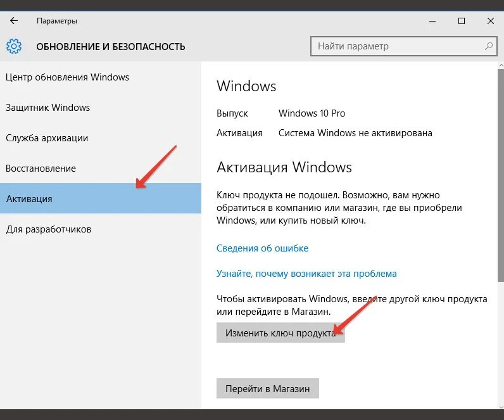Click Изменить ключ продукта button
This screenshot has height=420, width=504.
point(280,333)
